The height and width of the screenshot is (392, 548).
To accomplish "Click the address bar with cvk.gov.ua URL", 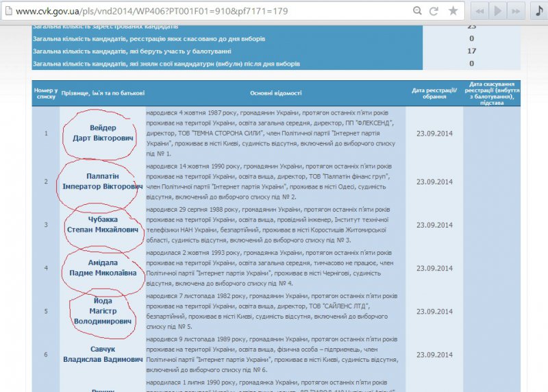I will [x=206, y=11].
